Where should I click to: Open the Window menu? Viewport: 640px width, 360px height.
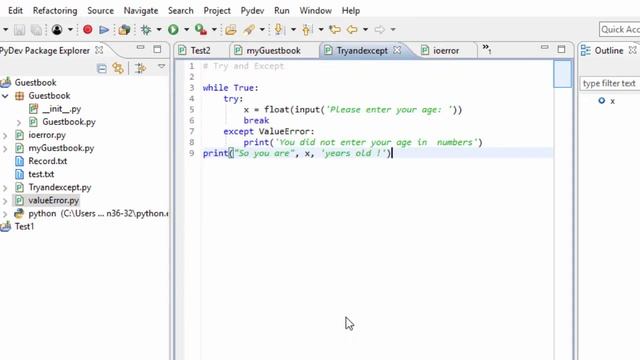(315, 11)
